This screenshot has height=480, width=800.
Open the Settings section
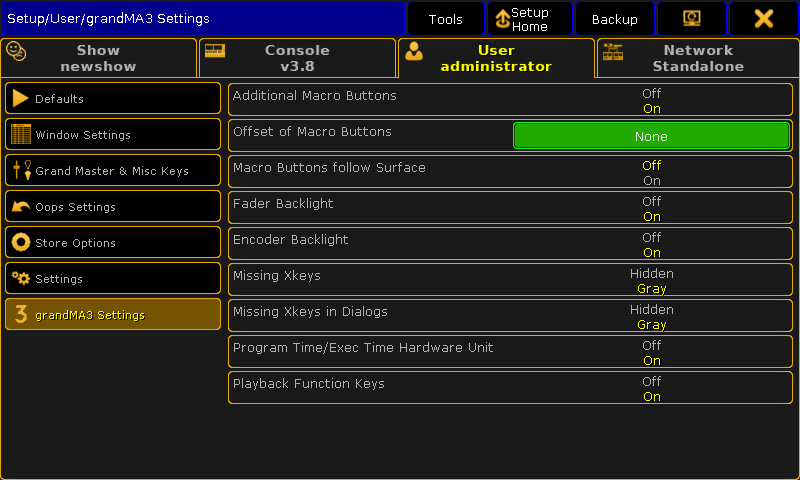(113, 279)
